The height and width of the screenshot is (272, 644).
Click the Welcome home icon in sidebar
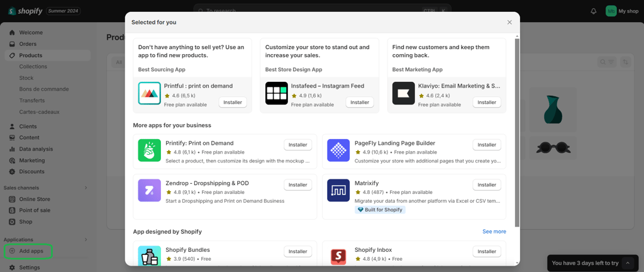[x=12, y=33]
